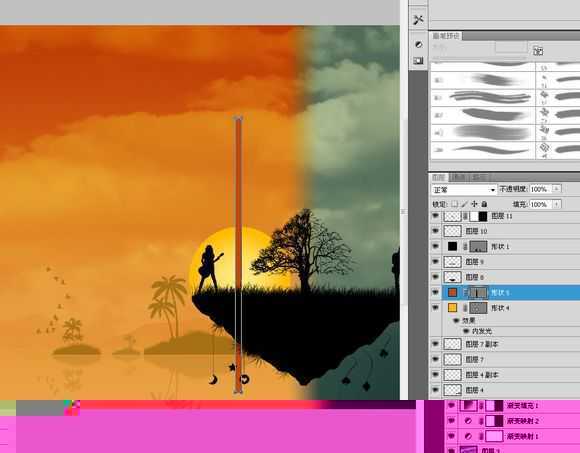Hide the 图层 8 layer

pos(436,277)
